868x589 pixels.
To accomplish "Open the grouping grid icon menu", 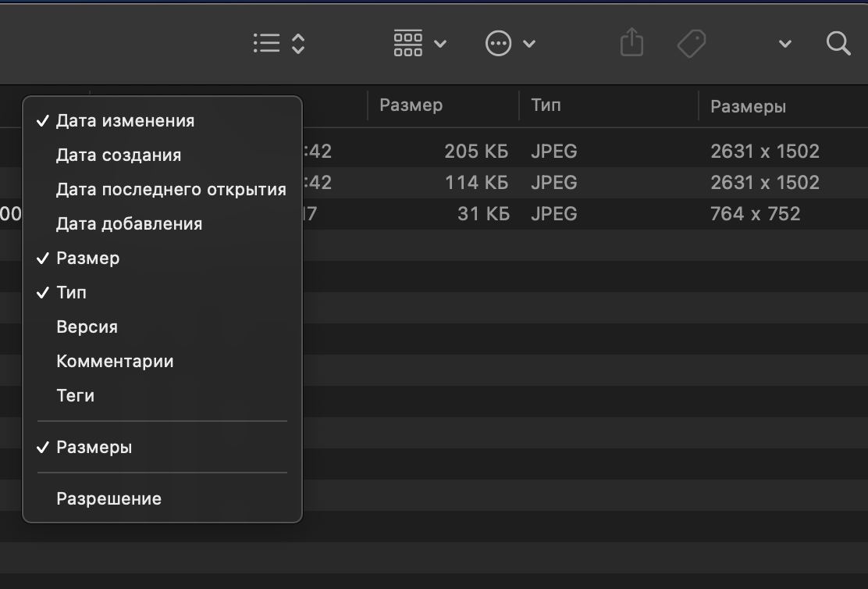I will click(408, 43).
